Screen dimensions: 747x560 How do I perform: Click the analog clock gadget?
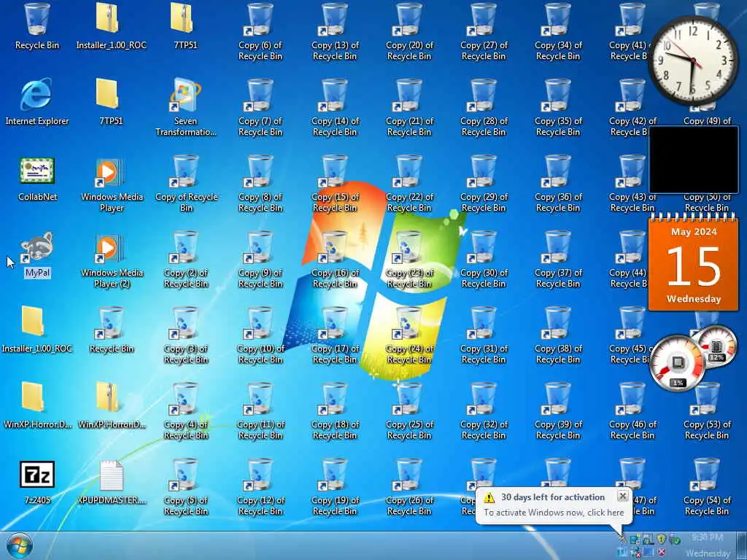(x=693, y=62)
